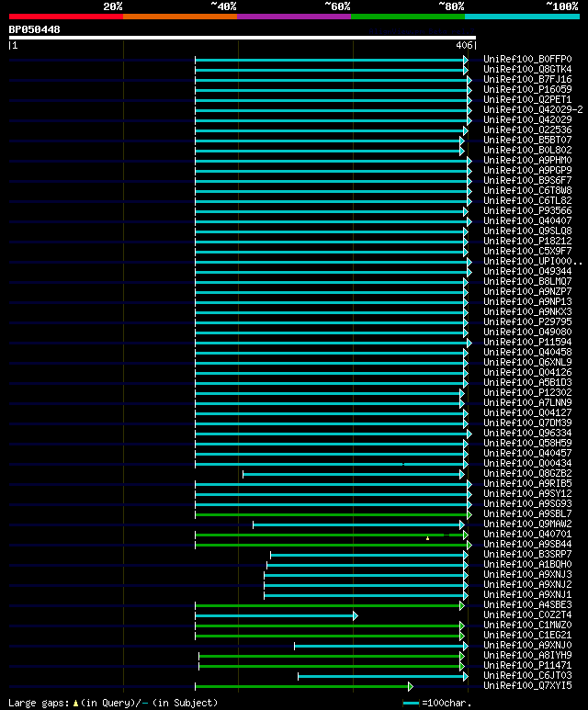Image resolution: width=588 pixels, height=710 pixels.
Task: Select the UniRef100_A9RIB5 hit
Action: pyautogui.click(x=527, y=484)
